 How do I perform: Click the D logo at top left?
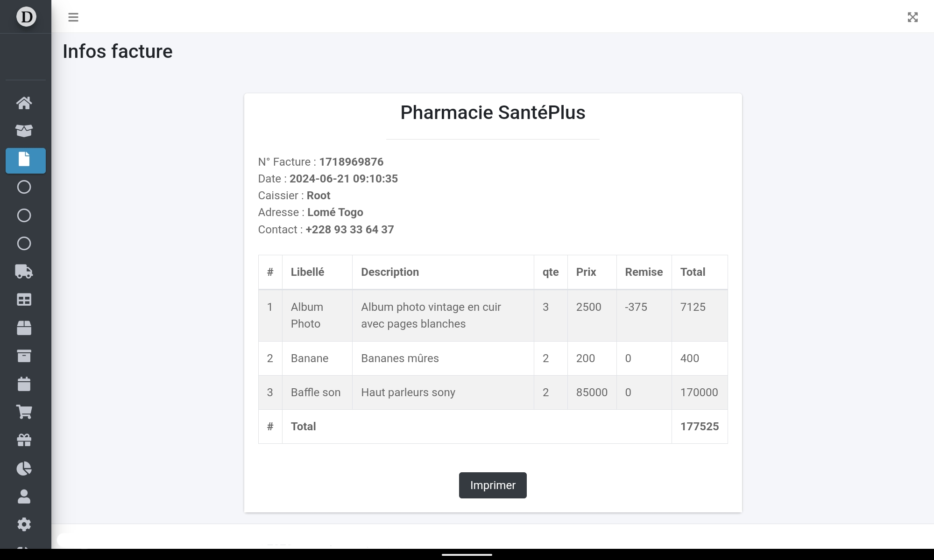click(x=26, y=17)
